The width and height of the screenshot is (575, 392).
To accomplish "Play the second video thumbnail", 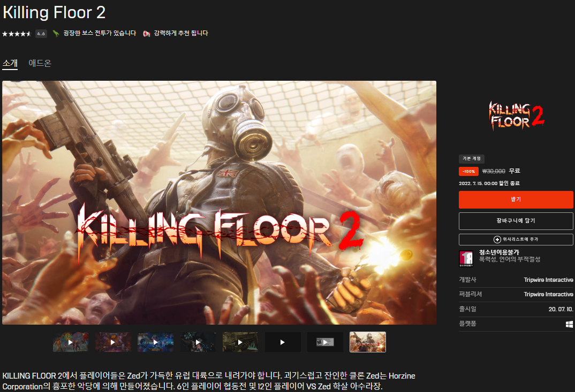I will pos(113,342).
